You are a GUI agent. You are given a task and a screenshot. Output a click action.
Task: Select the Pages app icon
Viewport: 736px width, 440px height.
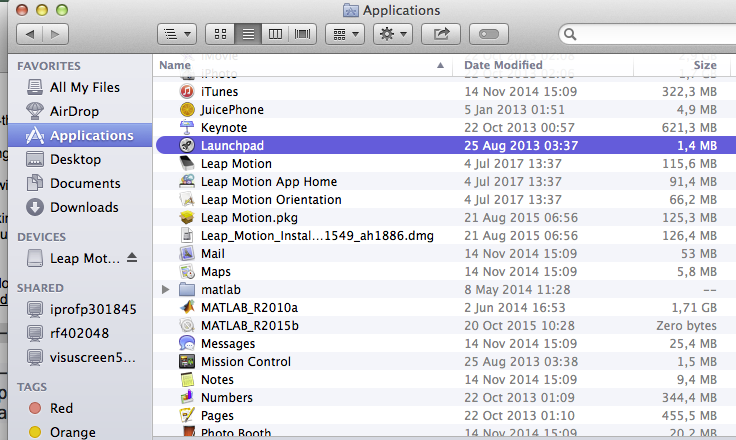coord(187,415)
